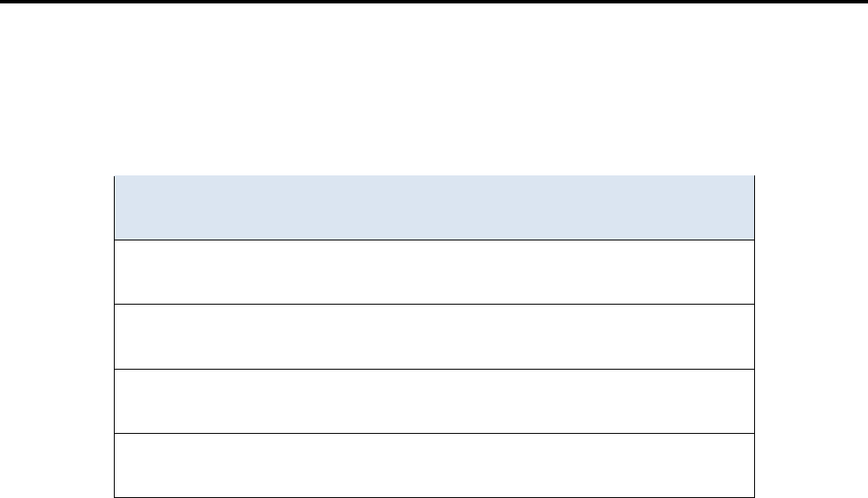Click the divider between first and second white rows

point(434,304)
